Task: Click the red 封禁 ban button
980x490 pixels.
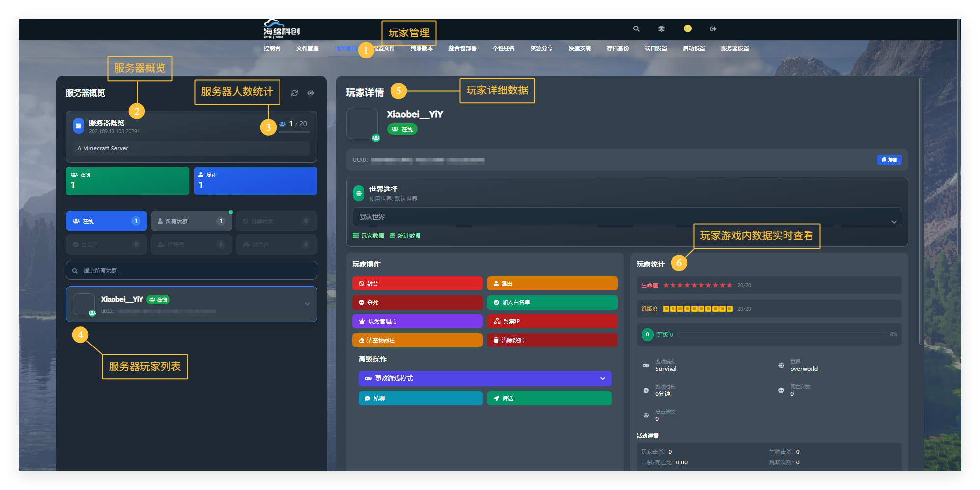Action: click(417, 284)
